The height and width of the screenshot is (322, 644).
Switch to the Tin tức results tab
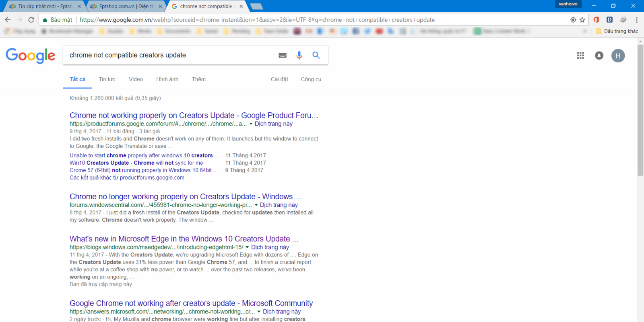pos(107,79)
